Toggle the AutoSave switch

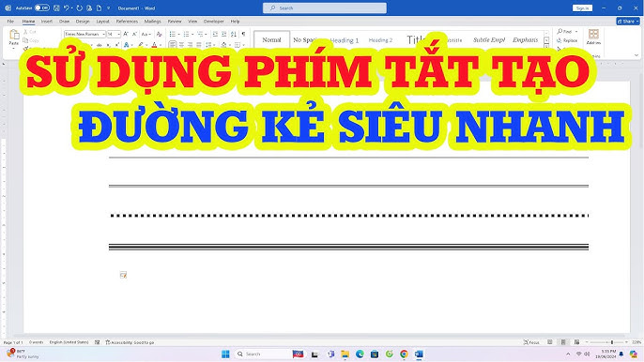[x=42, y=8]
